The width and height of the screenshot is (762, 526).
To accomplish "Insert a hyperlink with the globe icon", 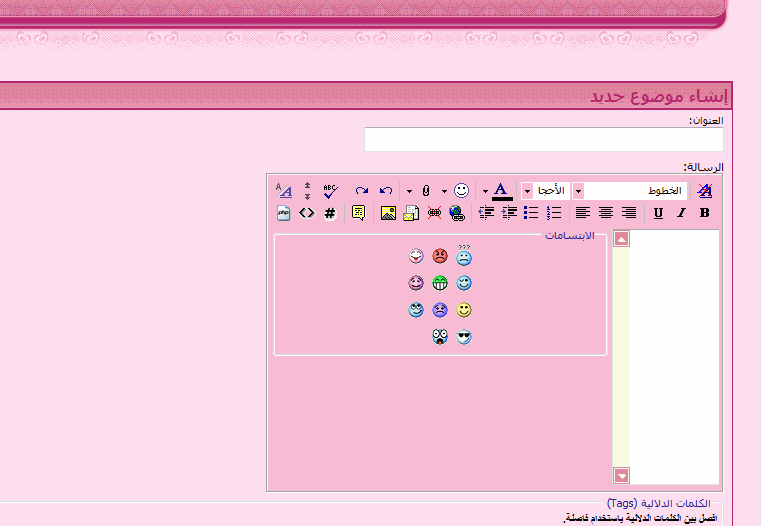I will tap(457, 213).
